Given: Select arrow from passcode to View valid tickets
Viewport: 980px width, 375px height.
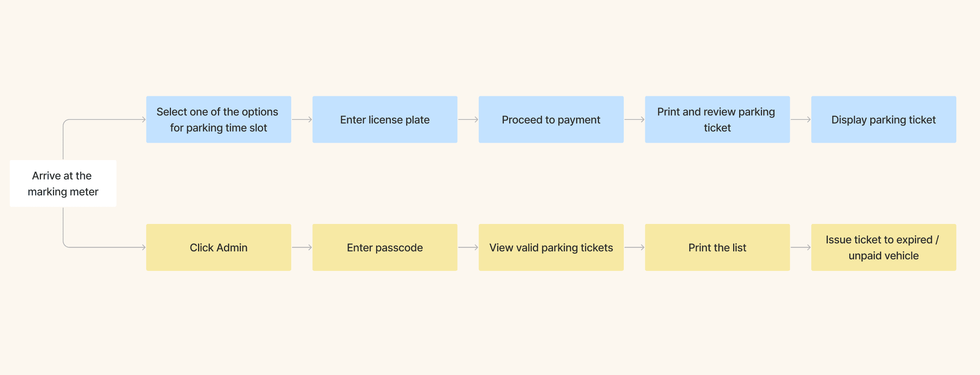Looking at the screenshot, I should click(x=468, y=247).
